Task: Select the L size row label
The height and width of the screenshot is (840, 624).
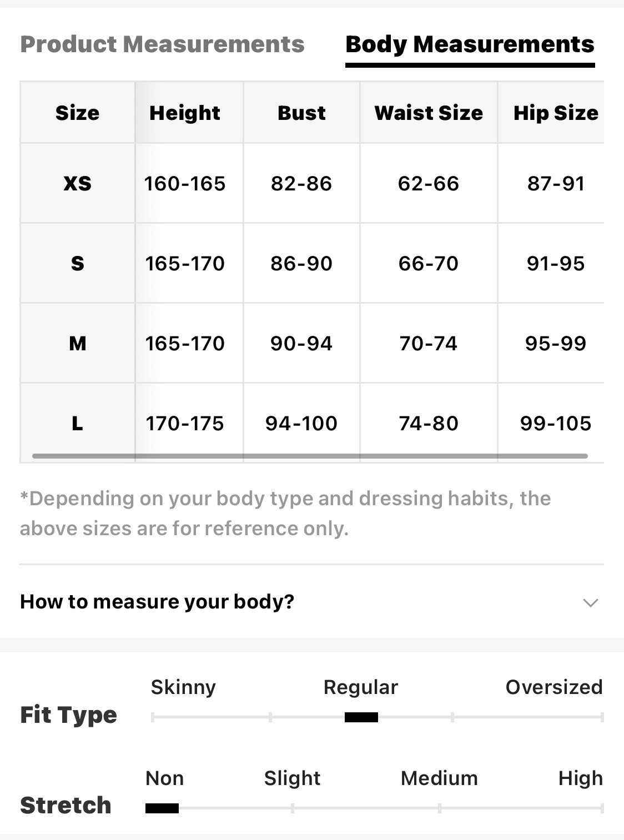Action: coord(77,423)
